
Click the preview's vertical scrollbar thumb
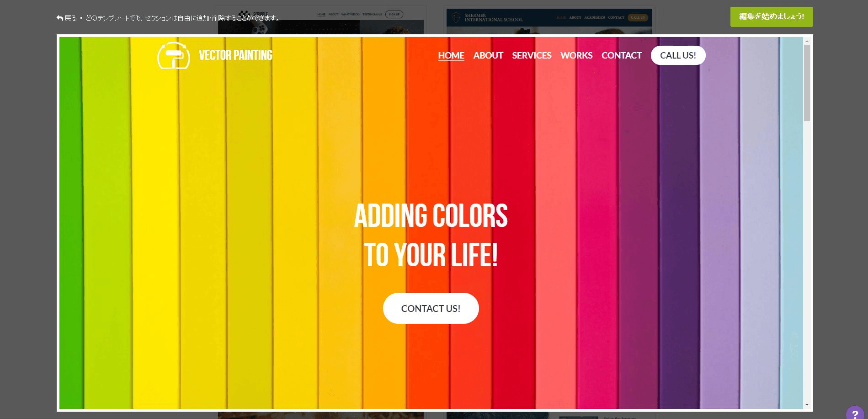tap(807, 82)
